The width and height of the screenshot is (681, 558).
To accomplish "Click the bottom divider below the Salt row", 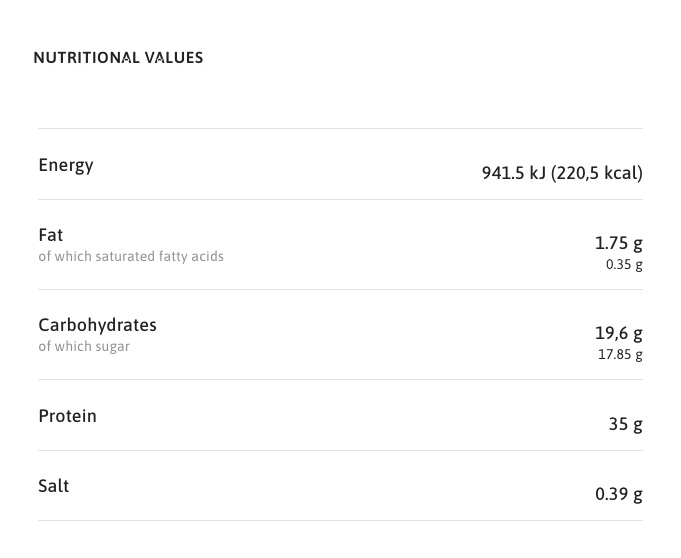I will pyautogui.click(x=340, y=520).
